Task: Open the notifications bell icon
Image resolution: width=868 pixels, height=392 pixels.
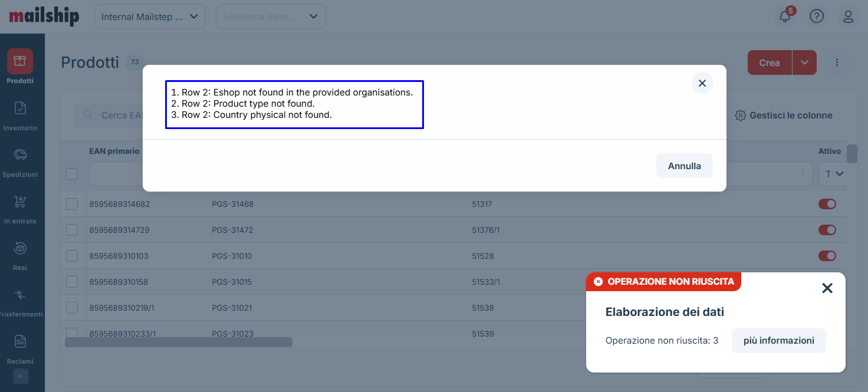Action: [785, 17]
